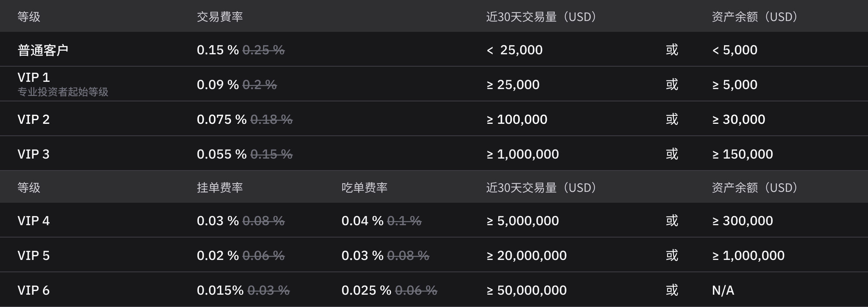
Task: Click the first 近30天交易量（USD）header
Action: [541, 17]
